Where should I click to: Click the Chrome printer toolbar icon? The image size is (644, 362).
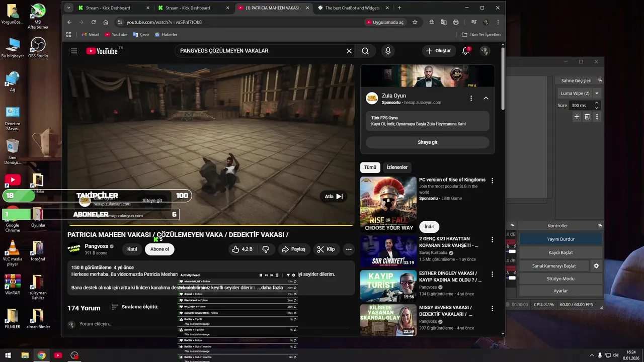pyautogui.click(x=455, y=22)
